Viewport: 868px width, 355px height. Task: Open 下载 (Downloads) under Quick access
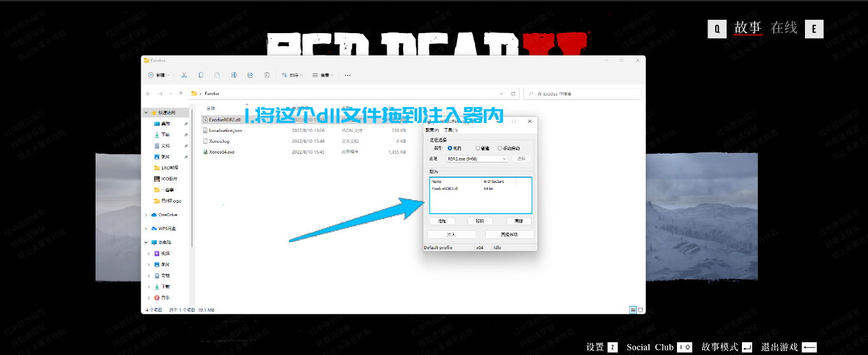pyautogui.click(x=166, y=134)
